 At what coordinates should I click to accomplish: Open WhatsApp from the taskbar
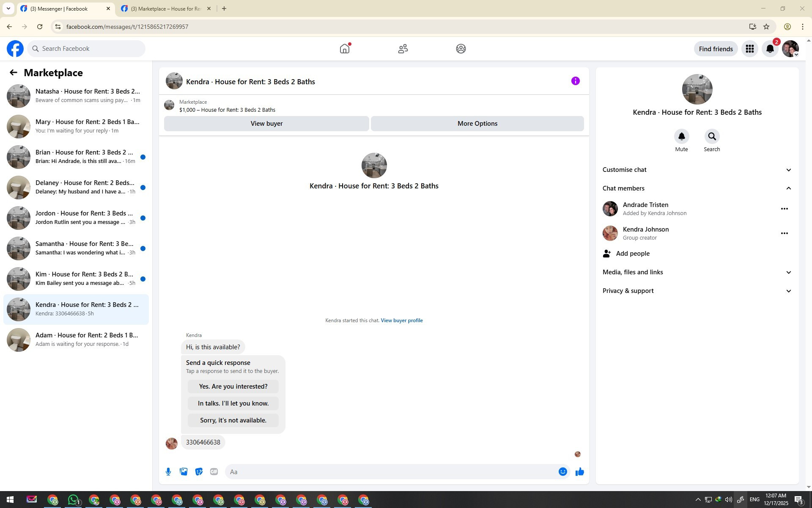point(74,500)
